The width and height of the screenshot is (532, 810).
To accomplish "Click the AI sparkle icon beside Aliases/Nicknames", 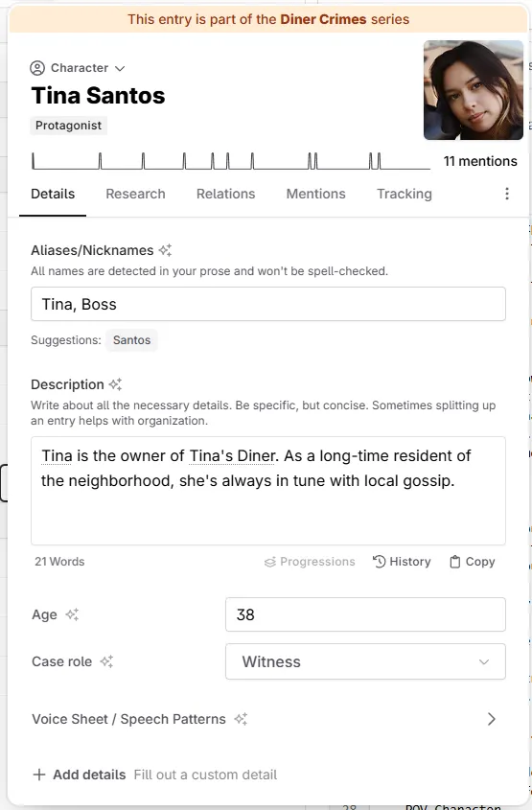I will [165, 250].
